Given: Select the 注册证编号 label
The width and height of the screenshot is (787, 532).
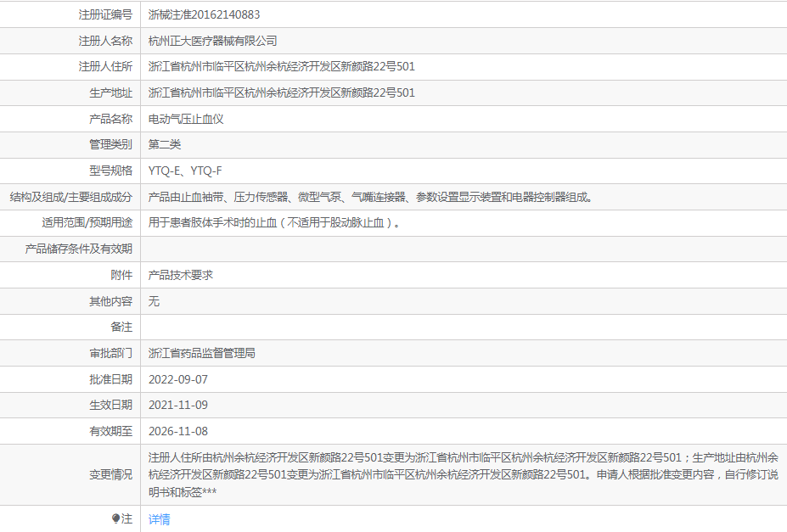Looking at the screenshot, I should pos(105,14).
